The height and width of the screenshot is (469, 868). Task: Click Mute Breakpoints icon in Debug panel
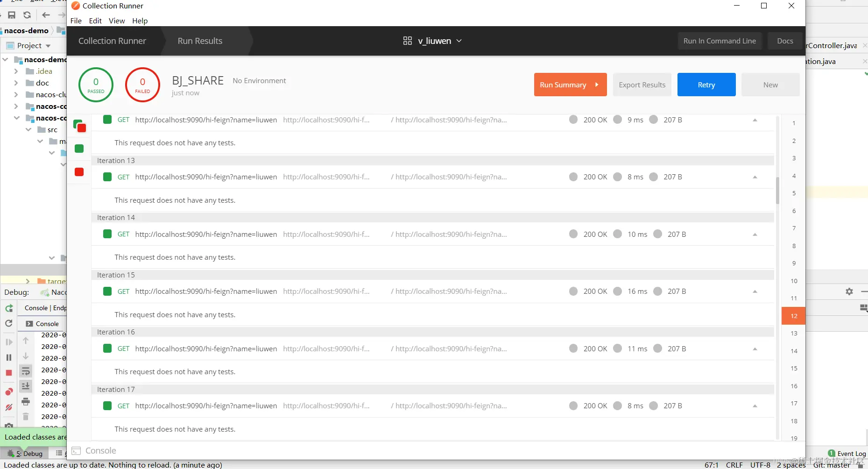[x=9, y=407]
